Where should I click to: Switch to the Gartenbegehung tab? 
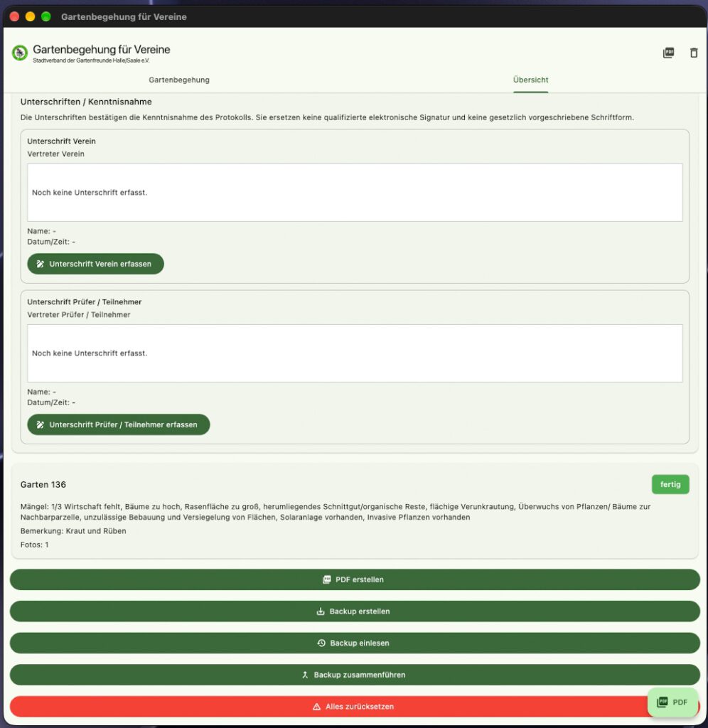pyautogui.click(x=178, y=80)
